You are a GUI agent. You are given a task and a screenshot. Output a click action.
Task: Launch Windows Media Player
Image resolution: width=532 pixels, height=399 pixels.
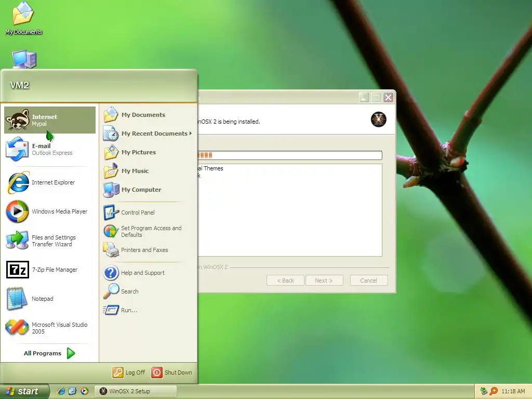tap(50, 211)
